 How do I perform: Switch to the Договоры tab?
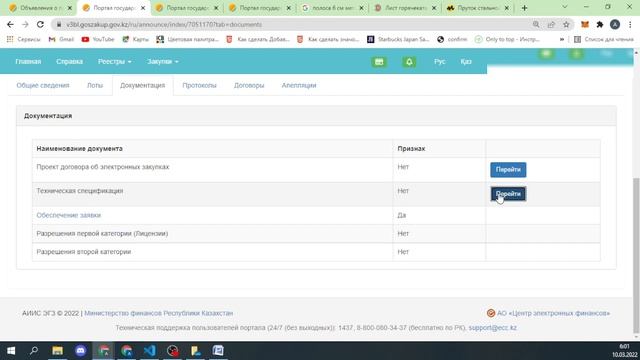249,85
